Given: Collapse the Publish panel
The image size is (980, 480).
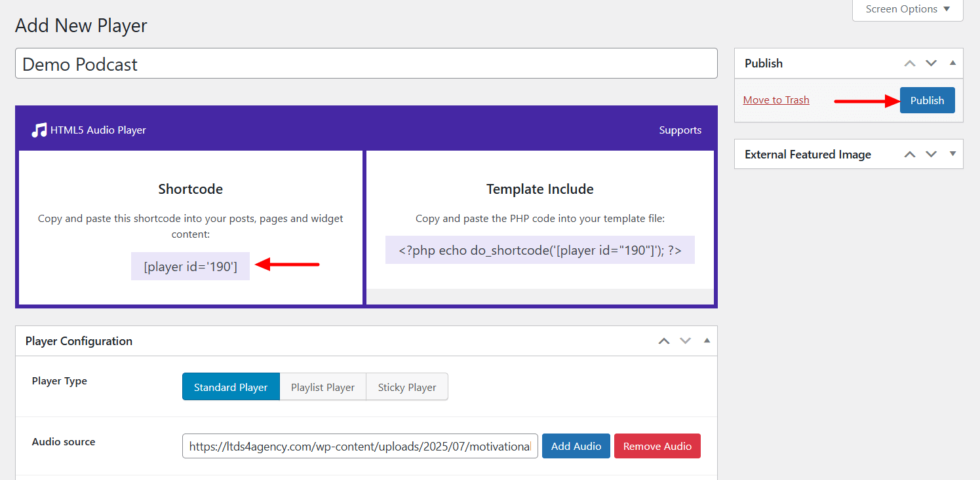Looking at the screenshot, I should click(952, 64).
